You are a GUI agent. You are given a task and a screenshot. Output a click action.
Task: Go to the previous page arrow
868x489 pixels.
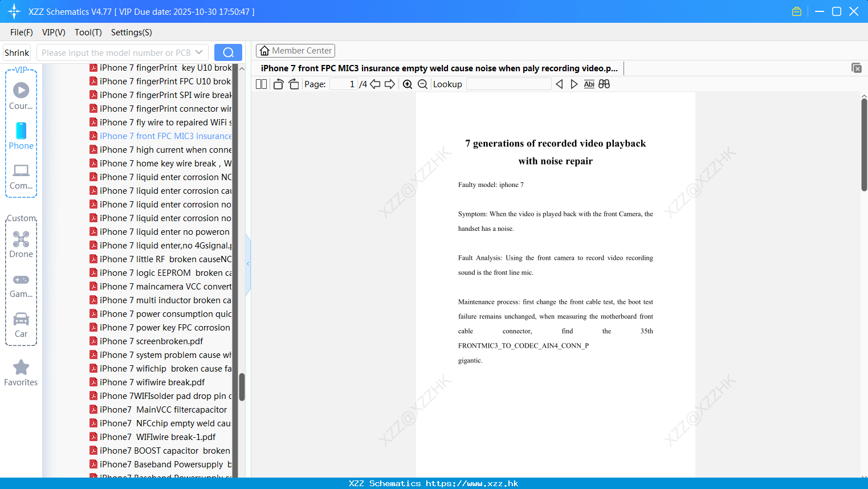point(375,84)
